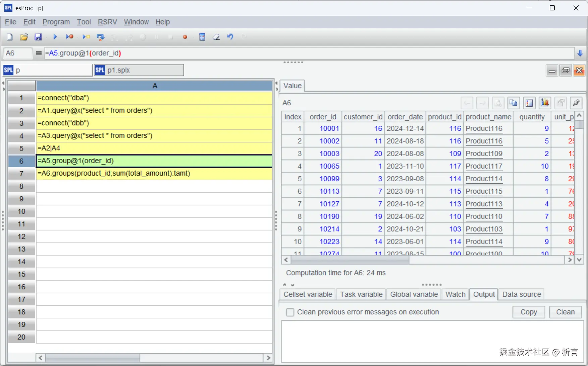The height and width of the screenshot is (366, 588).
Task: Expand output panel with small up arrow
Action: [285, 285]
